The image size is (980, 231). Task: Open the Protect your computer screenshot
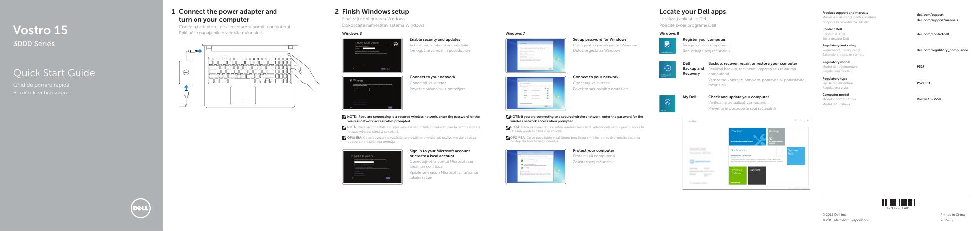click(535, 167)
